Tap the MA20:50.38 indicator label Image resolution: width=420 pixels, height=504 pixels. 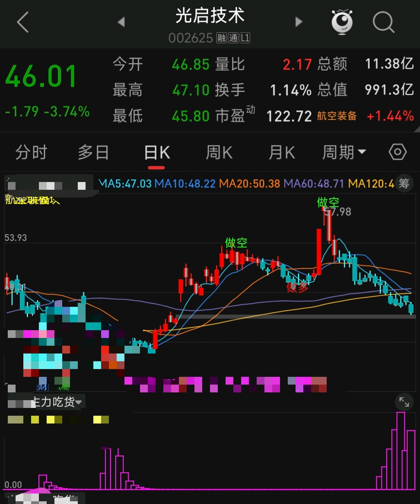tap(250, 184)
